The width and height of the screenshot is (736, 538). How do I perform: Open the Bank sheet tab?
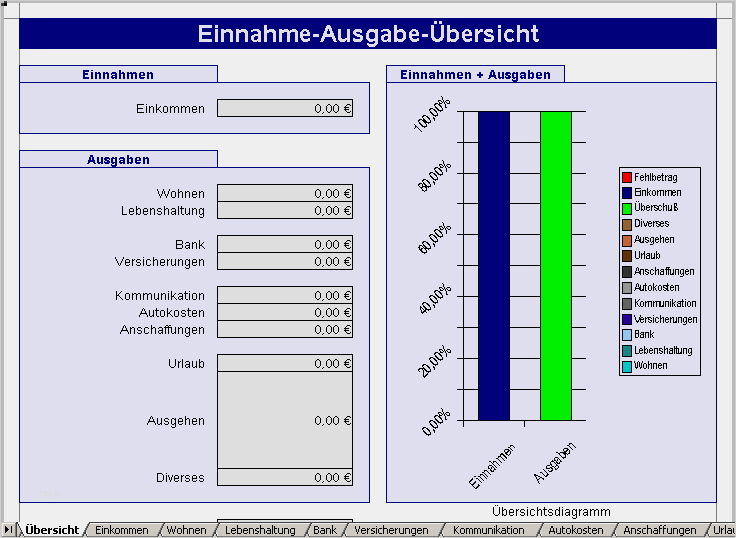pos(325,530)
